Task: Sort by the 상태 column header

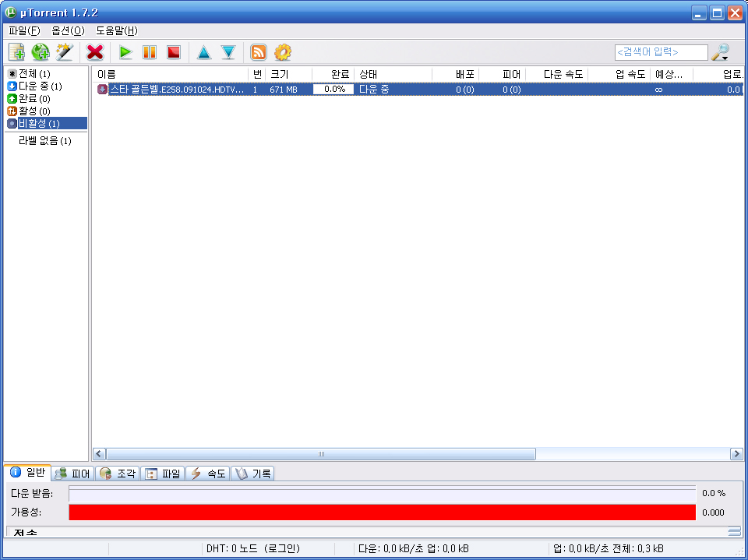Action: click(x=393, y=74)
